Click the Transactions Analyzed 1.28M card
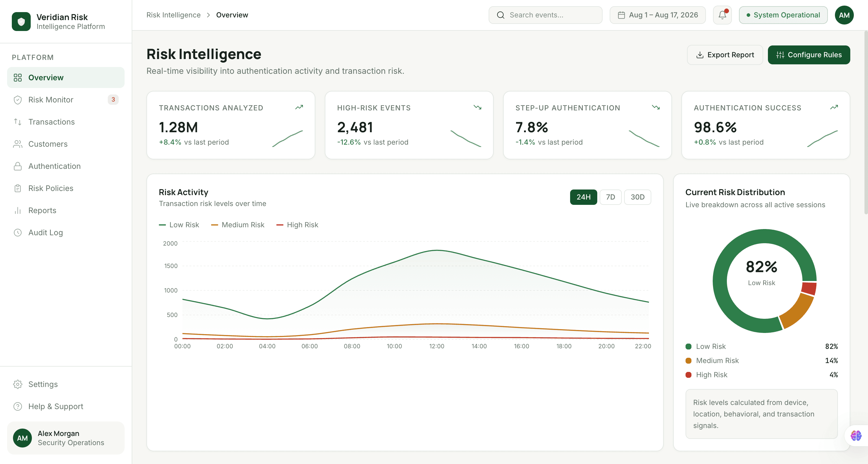Viewport: 868px width, 464px height. [231, 125]
